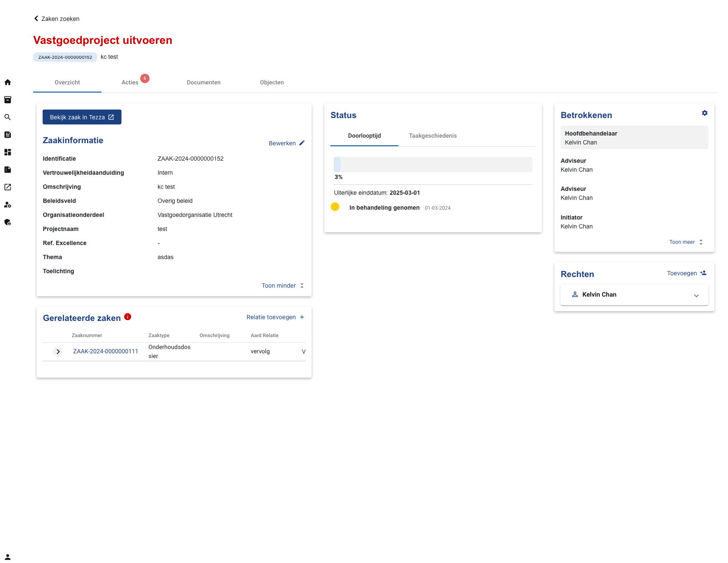Viewport: 728px width, 563px height.
Task: Open related case ZAAK-2024-0000000111 link
Action: point(106,351)
